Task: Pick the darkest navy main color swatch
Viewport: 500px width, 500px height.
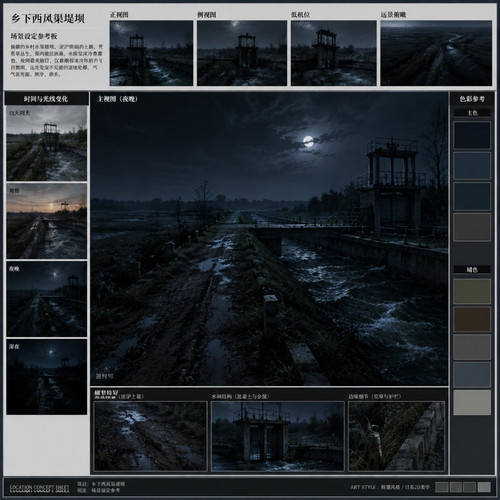Action: tap(472, 135)
